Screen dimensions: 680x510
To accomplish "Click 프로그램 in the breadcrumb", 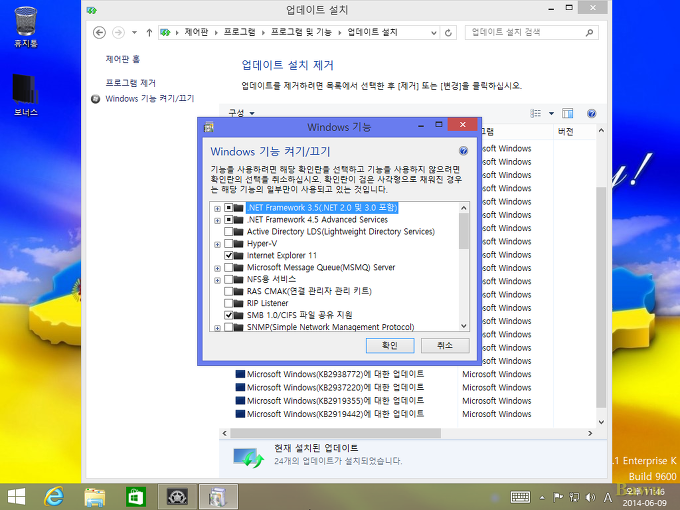I will coord(239,32).
